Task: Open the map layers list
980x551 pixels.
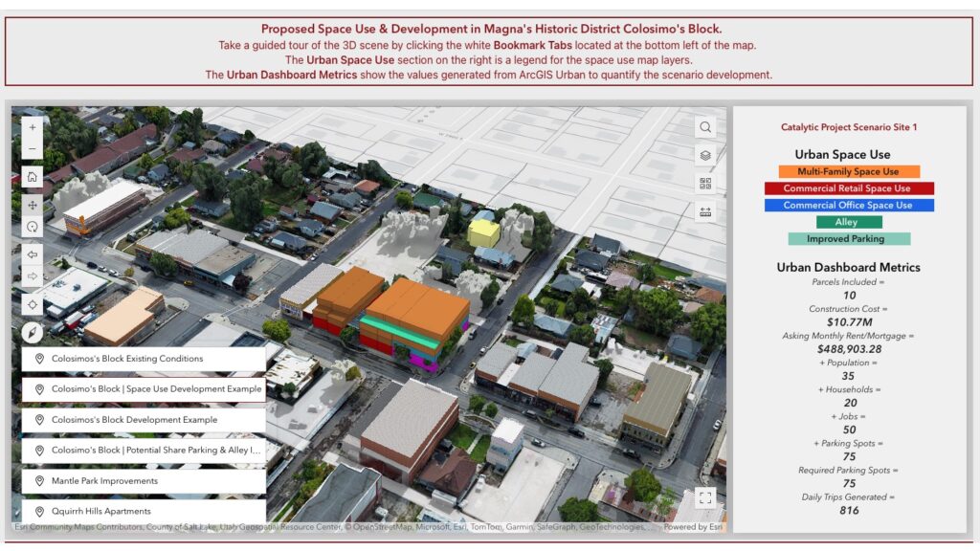Action: tap(705, 156)
